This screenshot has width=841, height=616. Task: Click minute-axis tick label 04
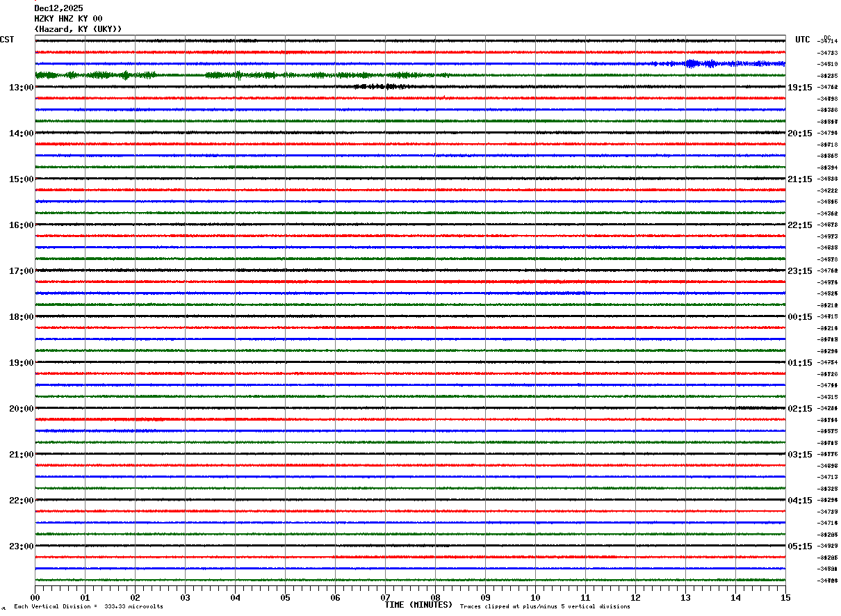(235, 597)
